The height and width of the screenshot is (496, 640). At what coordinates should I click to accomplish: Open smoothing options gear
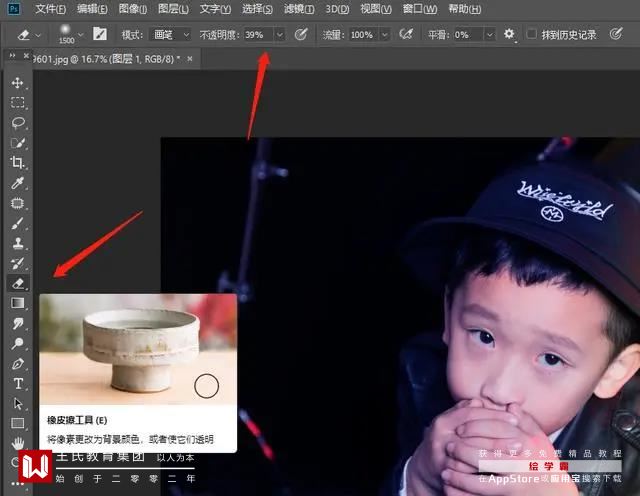pos(509,34)
